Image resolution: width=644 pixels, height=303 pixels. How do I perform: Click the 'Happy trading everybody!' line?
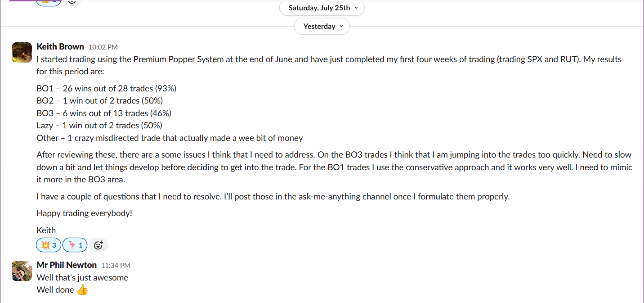point(85,213)
